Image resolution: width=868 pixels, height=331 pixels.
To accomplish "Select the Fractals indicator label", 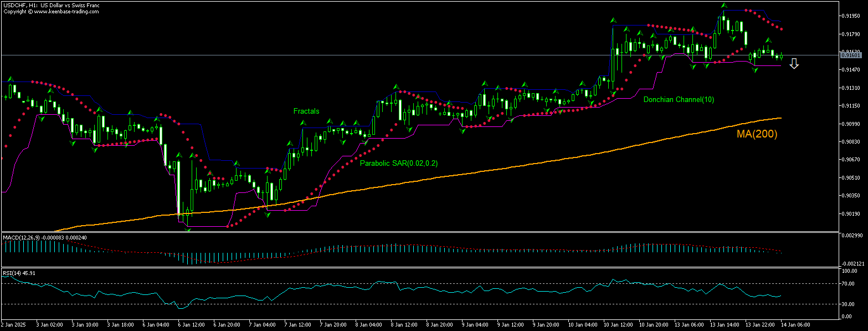I will [306, 111].
